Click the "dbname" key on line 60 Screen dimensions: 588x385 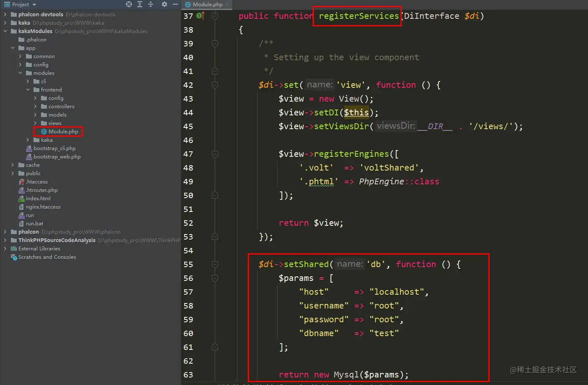[x=318, y=333]
